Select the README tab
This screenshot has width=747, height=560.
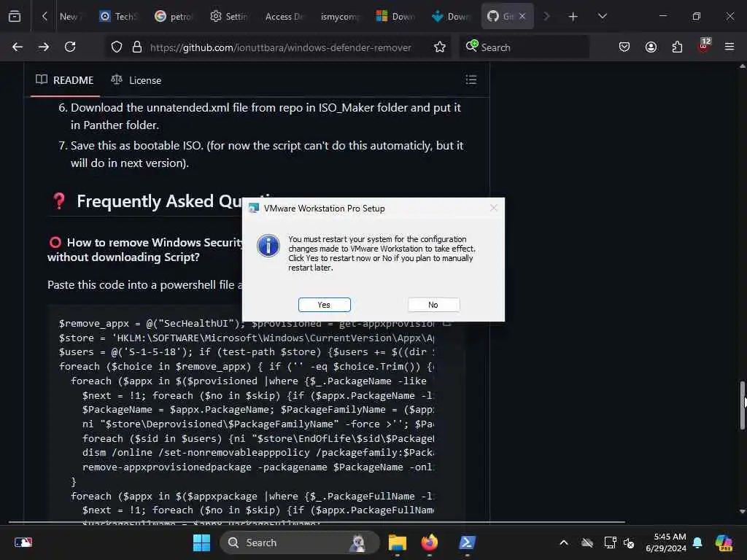point(65,80)
